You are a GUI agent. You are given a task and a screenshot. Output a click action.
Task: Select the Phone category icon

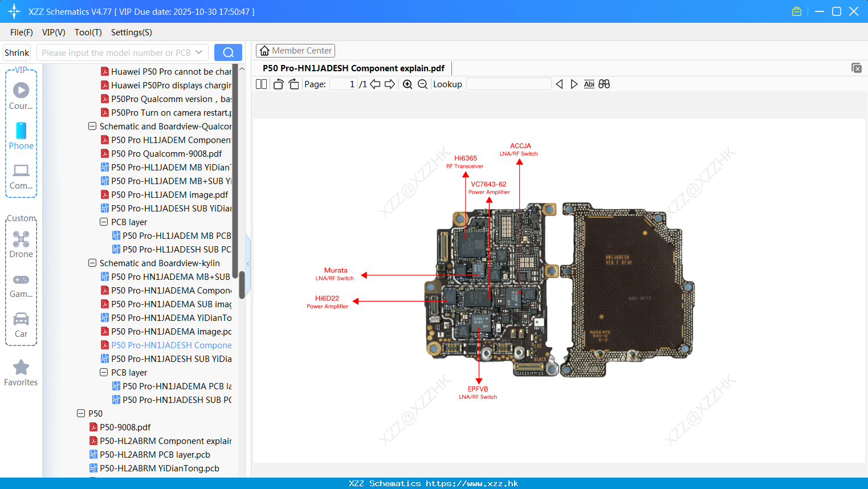pyautogui.click(x=21, y=136)
